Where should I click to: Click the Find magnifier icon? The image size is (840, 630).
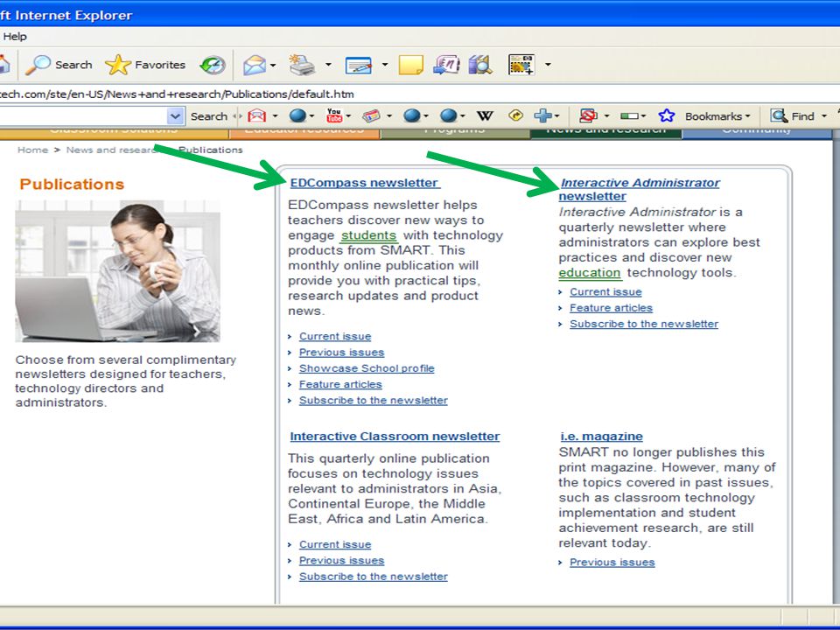[x=779, y=115]
